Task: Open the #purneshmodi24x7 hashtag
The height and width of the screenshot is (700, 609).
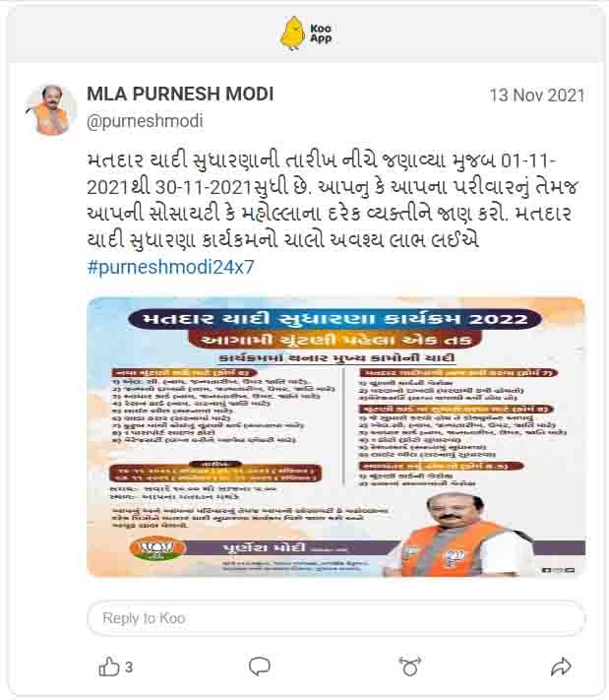Action: click(x=171, y=267)
